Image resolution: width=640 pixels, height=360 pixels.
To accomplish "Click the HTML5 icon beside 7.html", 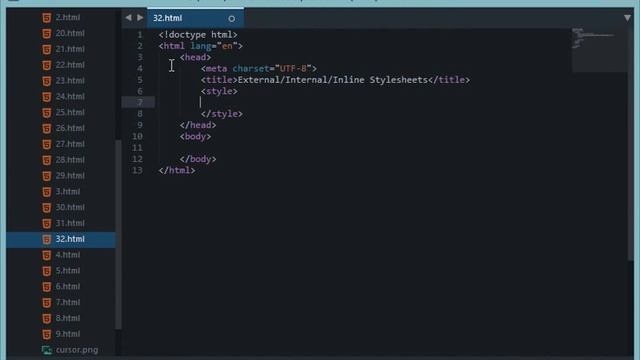I will [x=47, y=303].
